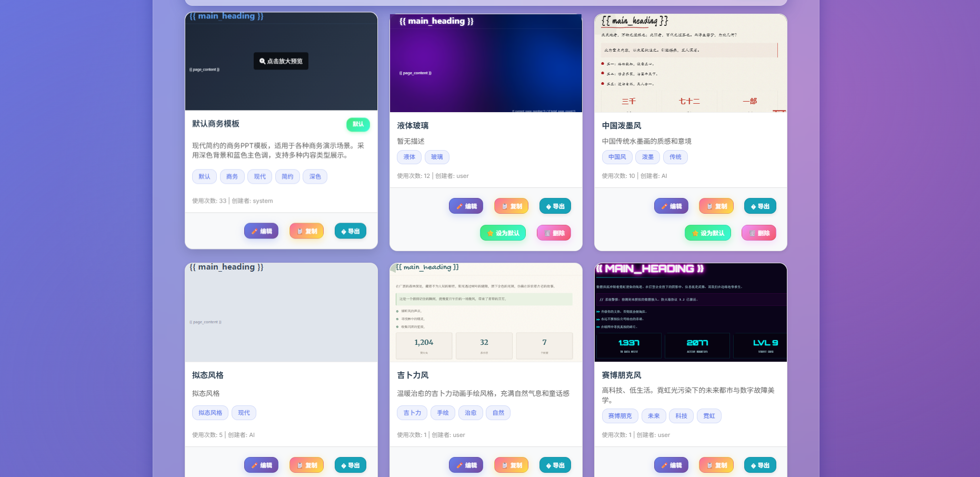Image resolution: width=980 pixels, height=477 pixels.
Task: Edit the 吉卜力风 template
Action: pos(466,465)
